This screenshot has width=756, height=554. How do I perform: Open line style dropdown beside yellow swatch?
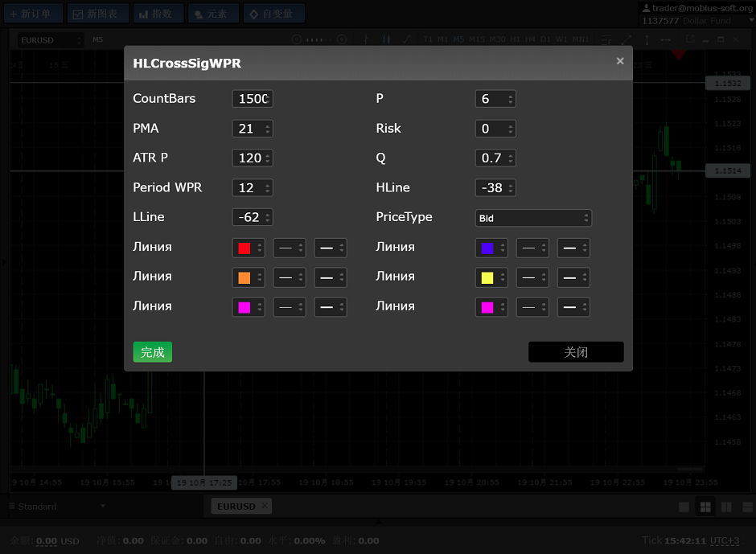pos(532,277)
